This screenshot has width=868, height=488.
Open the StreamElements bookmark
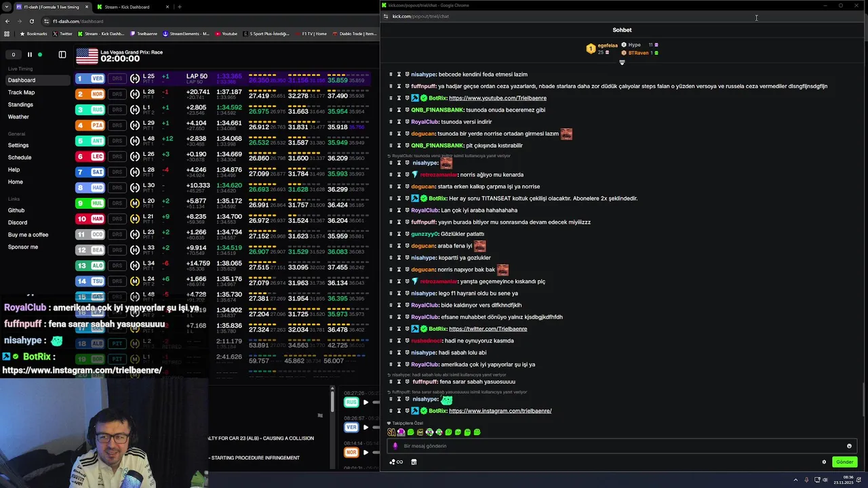click(x=186, y=33)
